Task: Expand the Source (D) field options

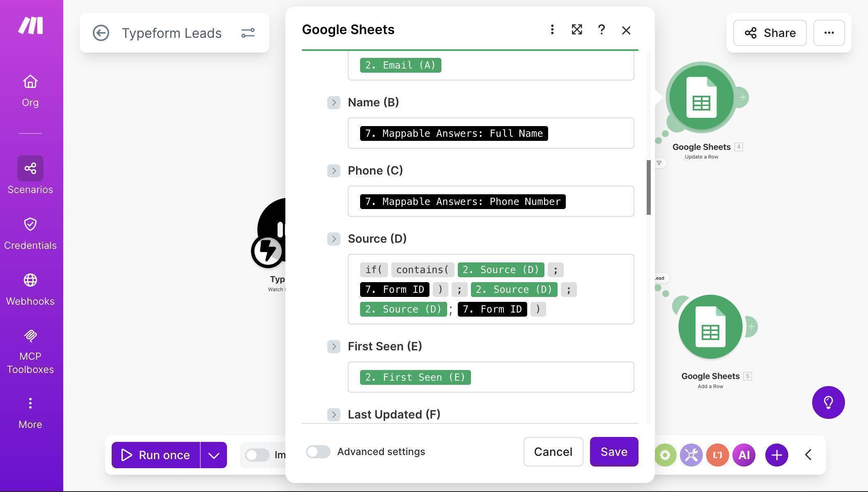Action: pos(334,239)
